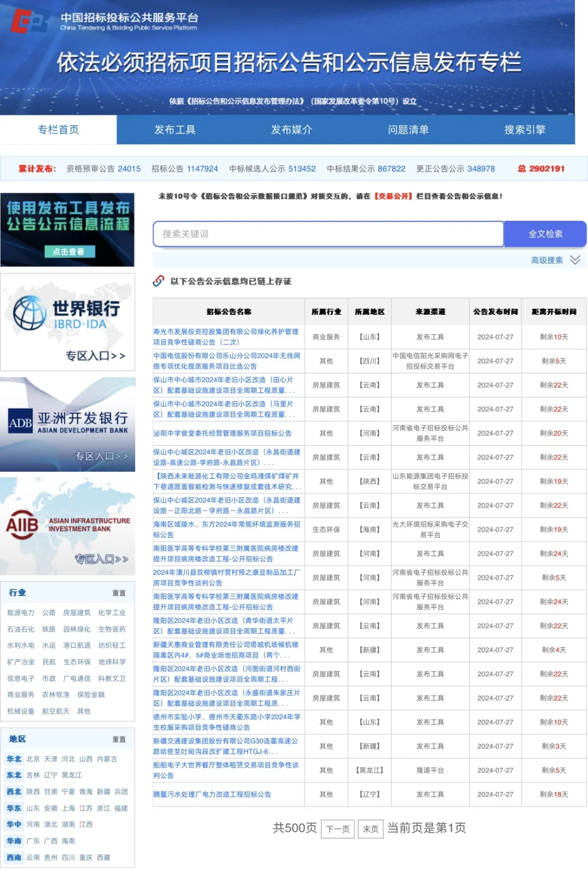This screenshot has width=588, height=870.
Task: Filter region by 北京
Action: pyautogui.click(x=33, y=759)
